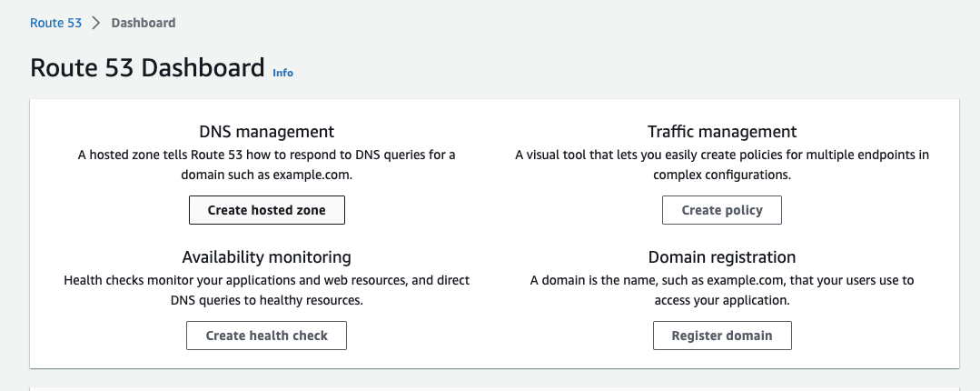Click the Register domain button

[722, 336]
